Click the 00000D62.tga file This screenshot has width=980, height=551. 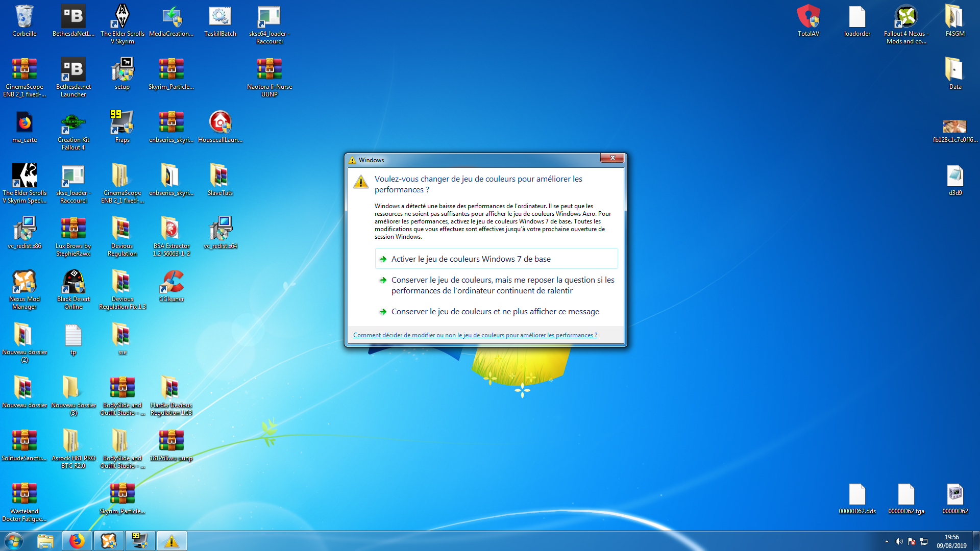click(x=906, y=498)
